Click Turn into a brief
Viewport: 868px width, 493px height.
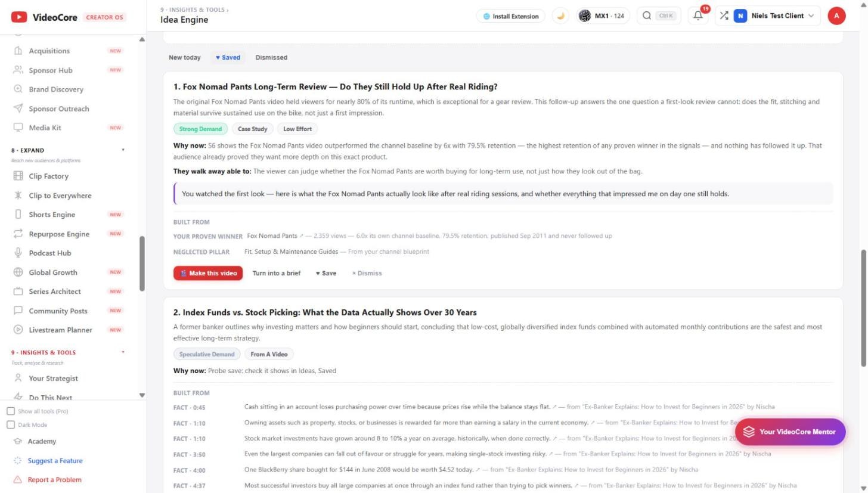tap(277, 274)
